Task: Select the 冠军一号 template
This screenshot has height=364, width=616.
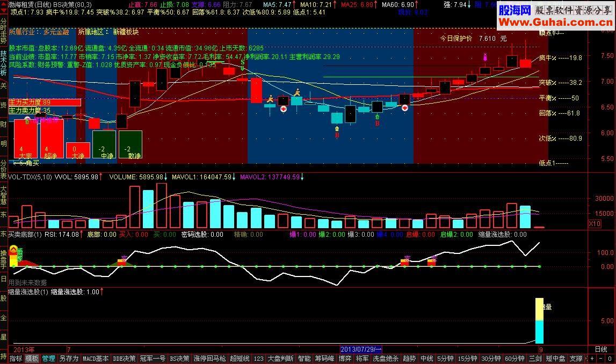Action: coord(153,359)
